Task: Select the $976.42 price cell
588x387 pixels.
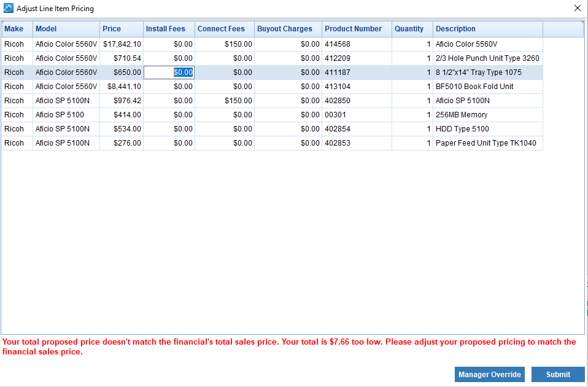Action: (122, 101)
